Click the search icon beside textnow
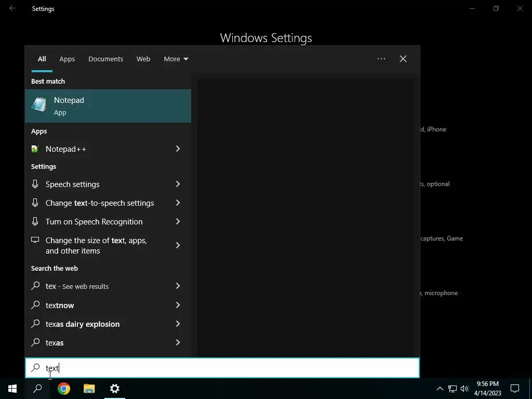 click(x=35, y=304)
